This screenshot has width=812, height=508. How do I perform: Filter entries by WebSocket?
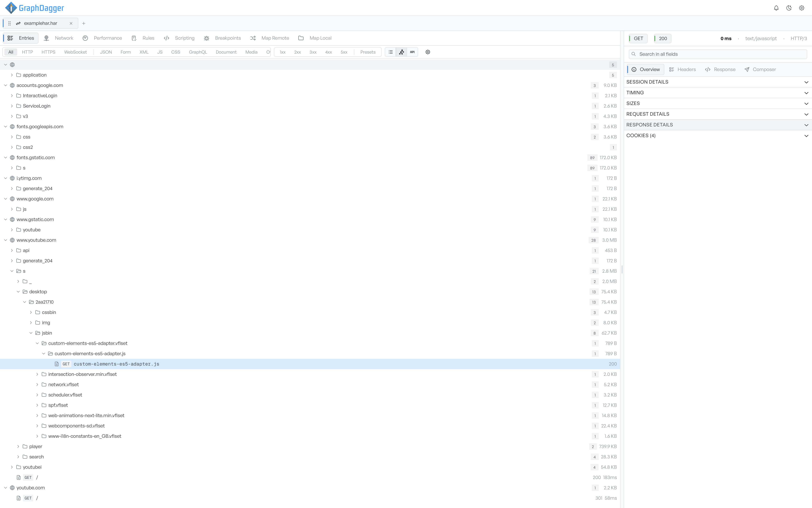[76, 52]
